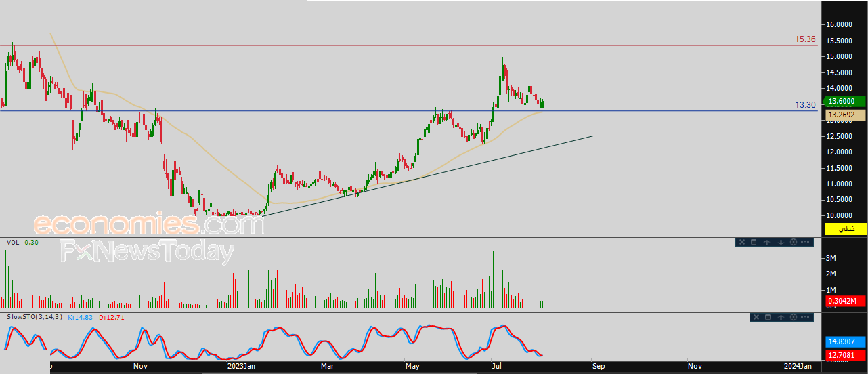Open more options on SlowSTO panel
The width and height of the screenshot is (868, 374).
tap(805, 317)
